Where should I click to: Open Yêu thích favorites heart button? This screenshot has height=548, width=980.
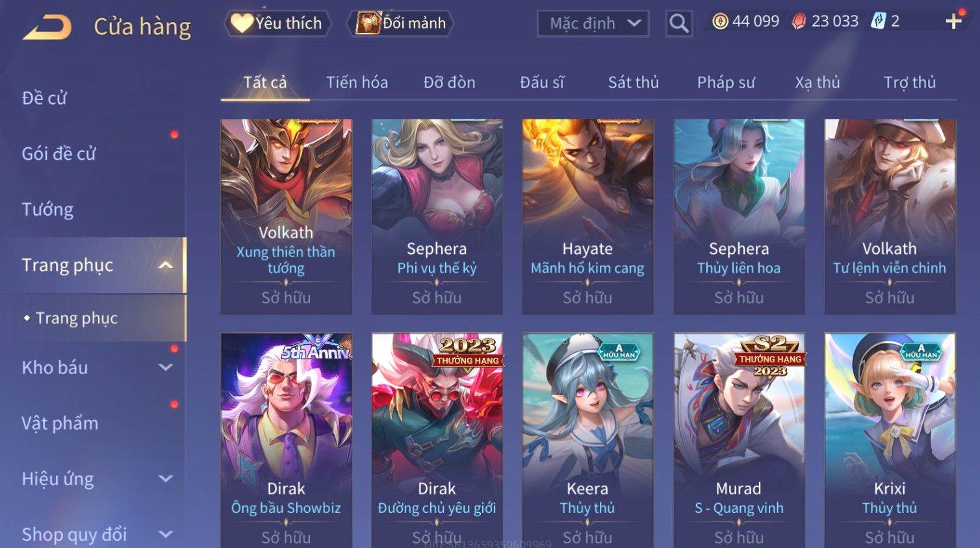[277, 23]
